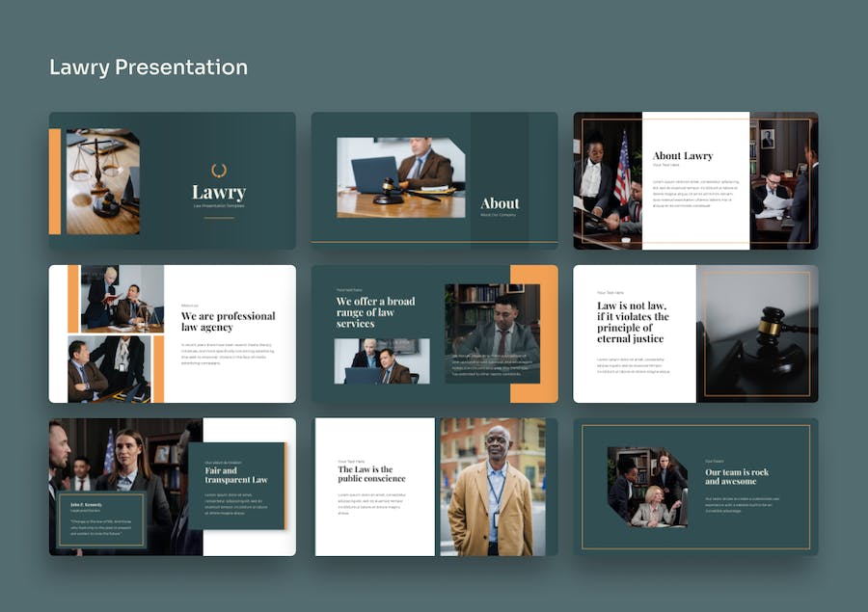This screenshot has width=868, height=612.
Task: Click The Law is the public conscience heading
Action: tap(371, 473)
